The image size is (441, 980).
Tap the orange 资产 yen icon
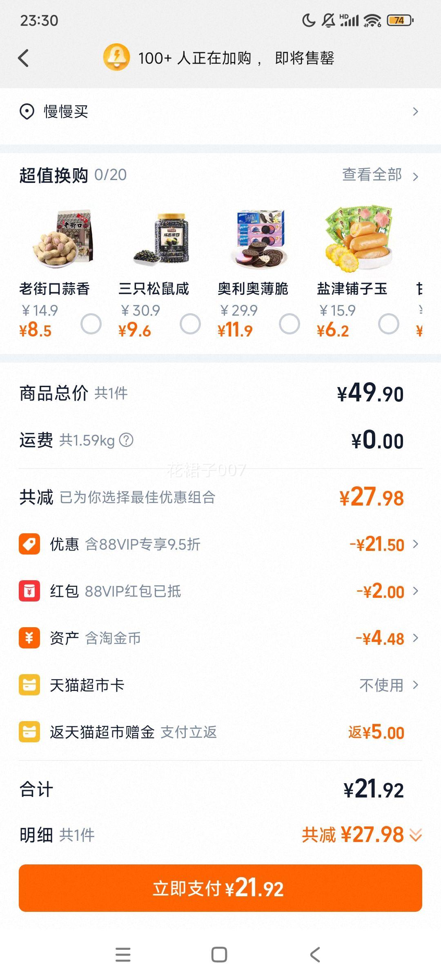coord(29,638)
